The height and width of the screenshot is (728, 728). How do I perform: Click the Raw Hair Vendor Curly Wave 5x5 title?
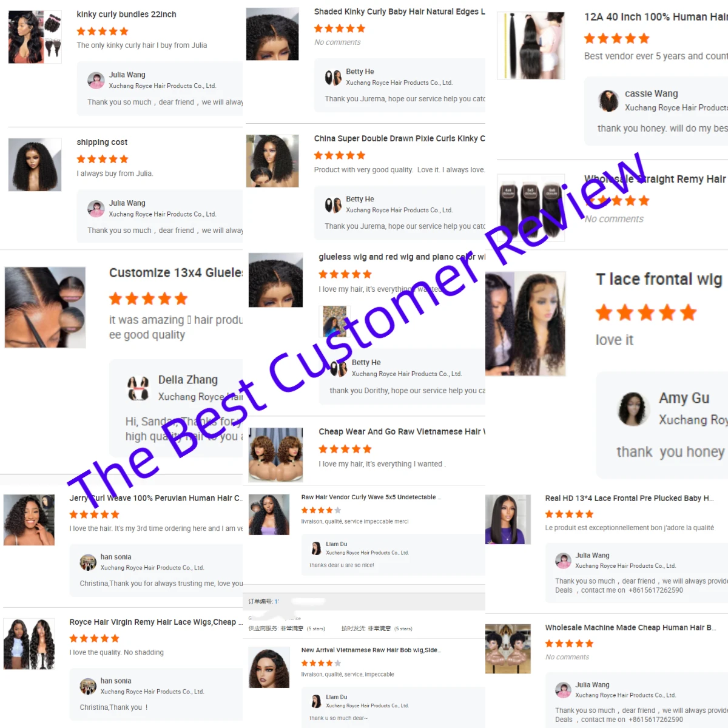coord(369,497)
